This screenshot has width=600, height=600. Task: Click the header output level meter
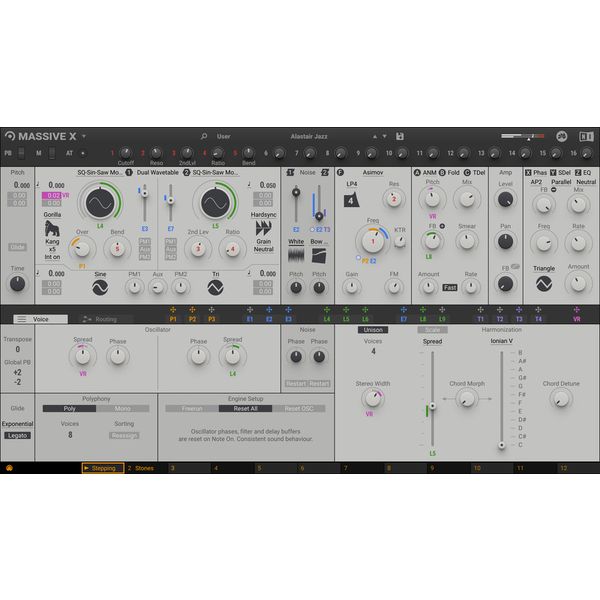[523, 136]
